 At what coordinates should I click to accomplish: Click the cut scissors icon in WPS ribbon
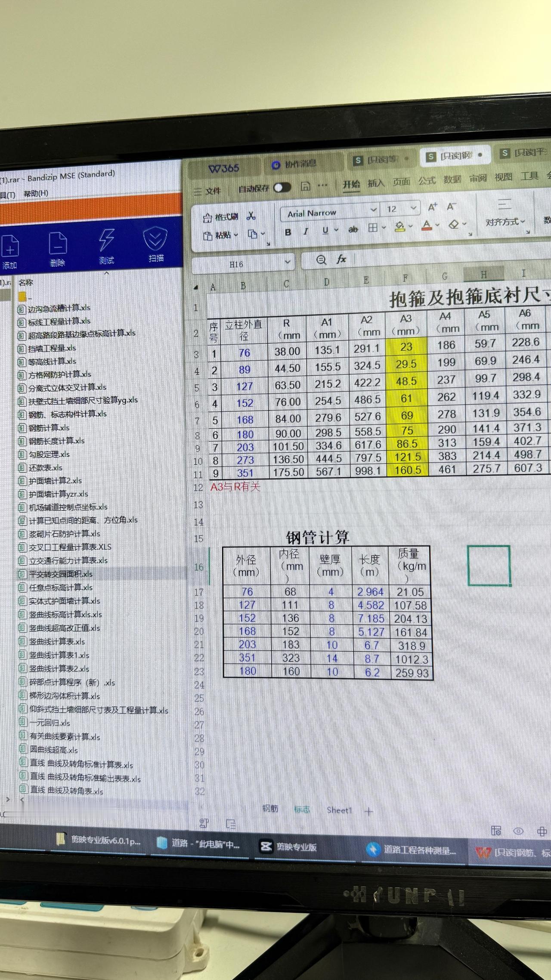point(251,216)
